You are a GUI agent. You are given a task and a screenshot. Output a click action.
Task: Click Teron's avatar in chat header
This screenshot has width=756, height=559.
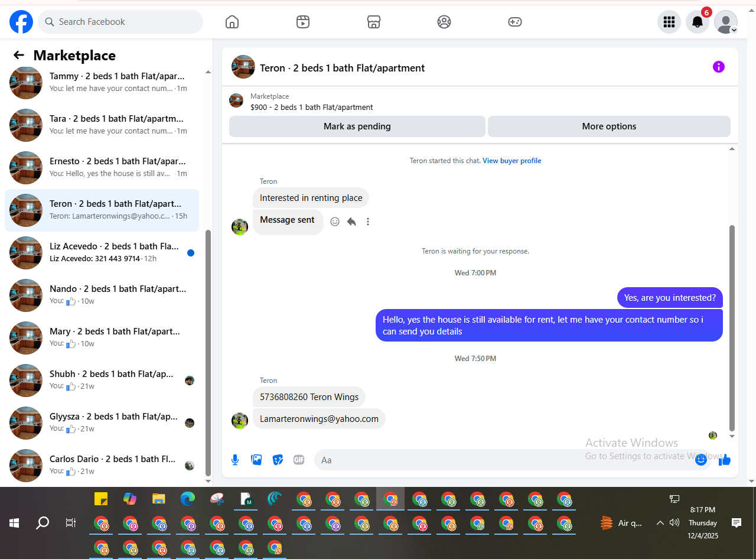243,67
